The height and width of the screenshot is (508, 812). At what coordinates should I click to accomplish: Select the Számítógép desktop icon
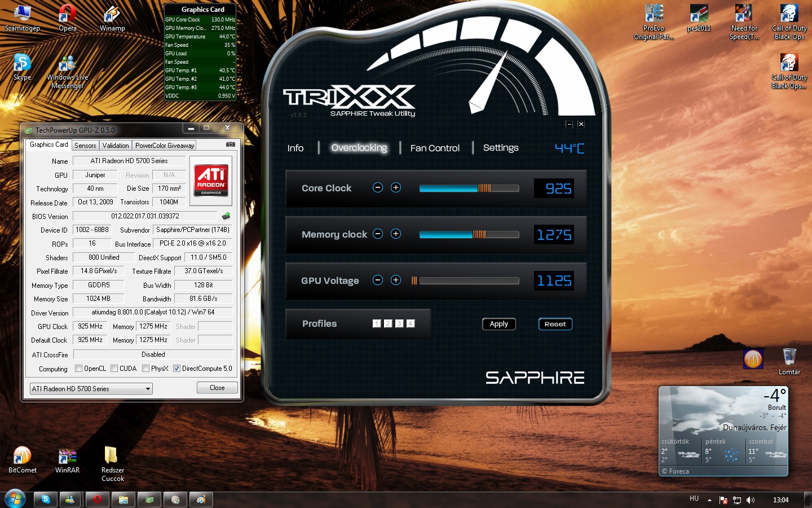coord(23,18)
